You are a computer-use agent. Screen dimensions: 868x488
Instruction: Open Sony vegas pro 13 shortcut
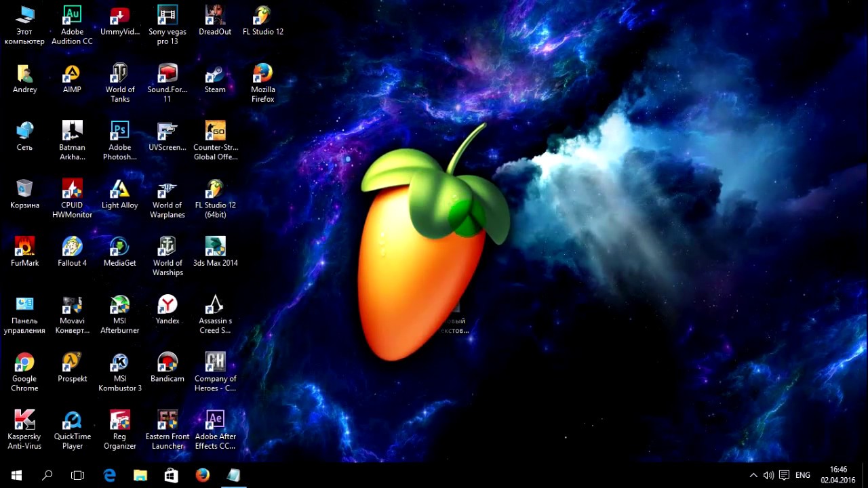click(167, 25)
